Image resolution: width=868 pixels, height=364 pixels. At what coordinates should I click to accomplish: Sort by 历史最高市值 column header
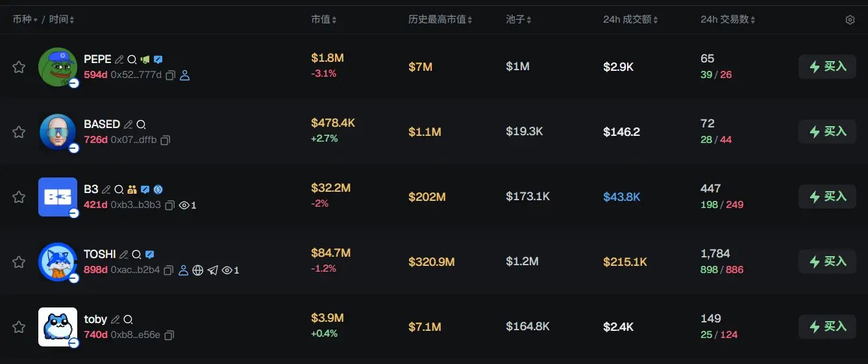click(440, 20)
